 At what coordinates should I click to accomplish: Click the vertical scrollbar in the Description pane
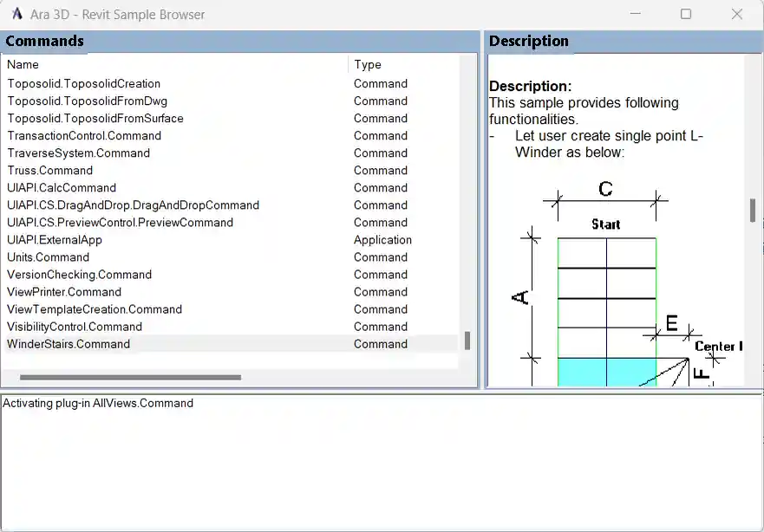[751, 208]
